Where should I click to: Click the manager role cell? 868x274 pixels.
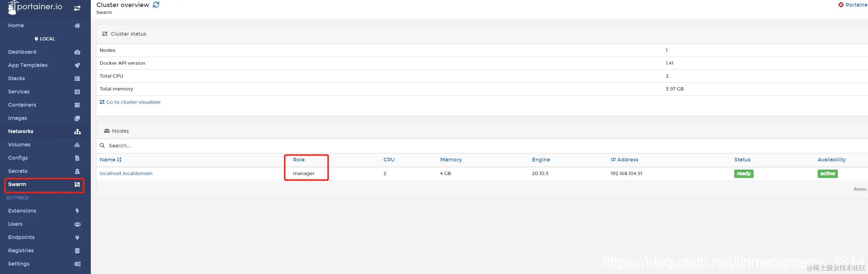click(304, 173)
